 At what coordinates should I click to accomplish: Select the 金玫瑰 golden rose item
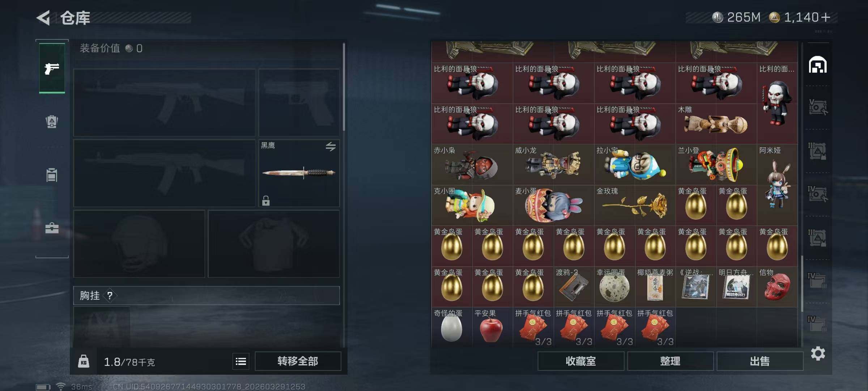(635, 205)
